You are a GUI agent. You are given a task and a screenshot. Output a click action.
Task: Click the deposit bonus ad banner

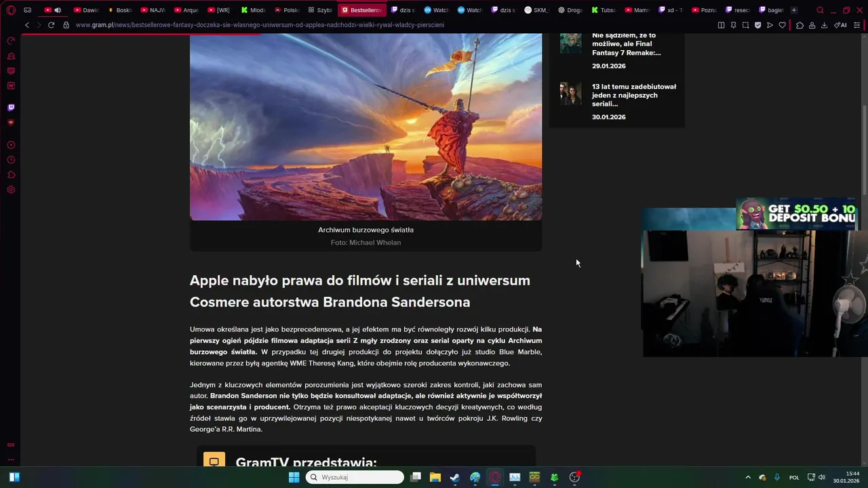[x=797, y=214]
